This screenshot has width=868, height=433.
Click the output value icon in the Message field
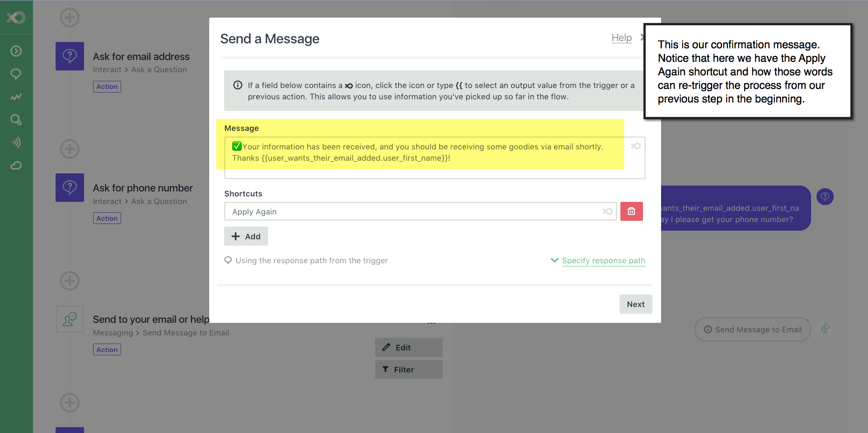point(636,146)
